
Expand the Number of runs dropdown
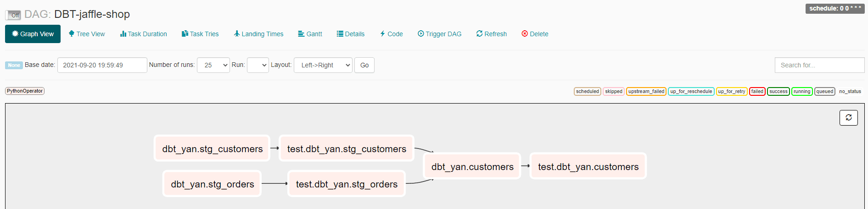coord(213,65)
